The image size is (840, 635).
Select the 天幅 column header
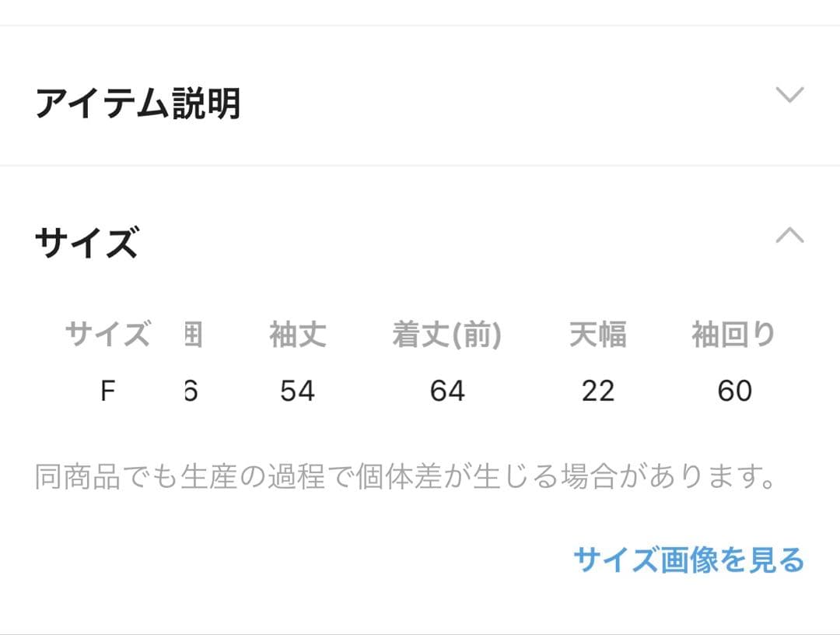click(x=597, y=335)
